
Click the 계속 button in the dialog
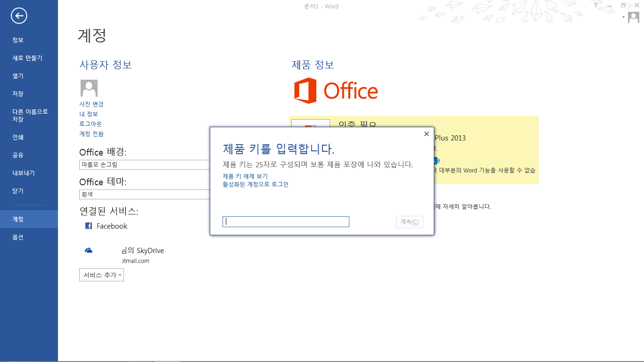tap(410, 222)
